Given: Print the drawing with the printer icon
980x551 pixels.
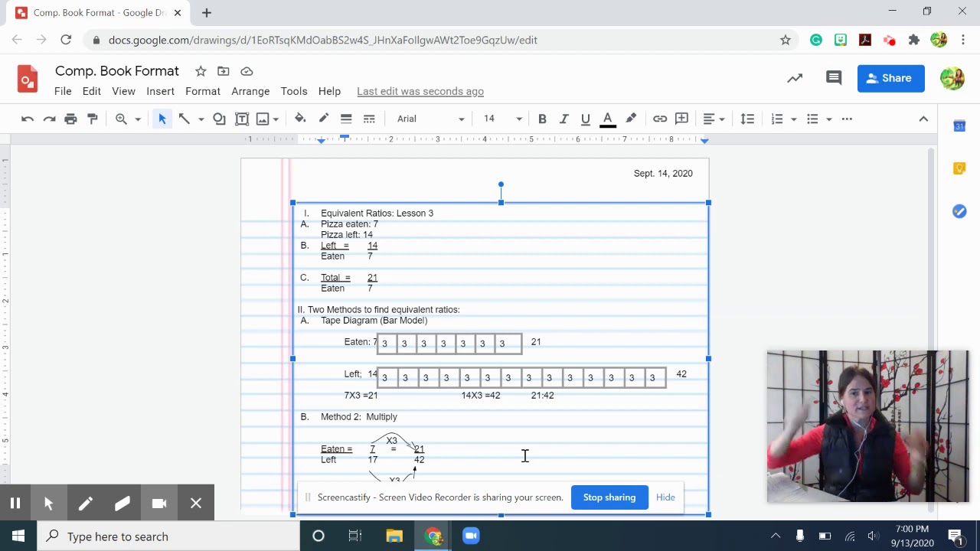Looking at the screenshot, I should tap(70, 119).
